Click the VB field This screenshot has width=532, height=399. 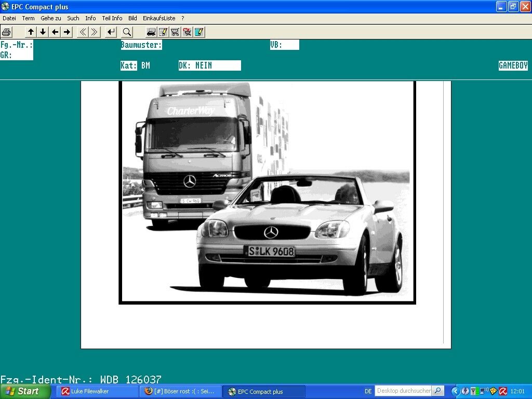point(285,45)
